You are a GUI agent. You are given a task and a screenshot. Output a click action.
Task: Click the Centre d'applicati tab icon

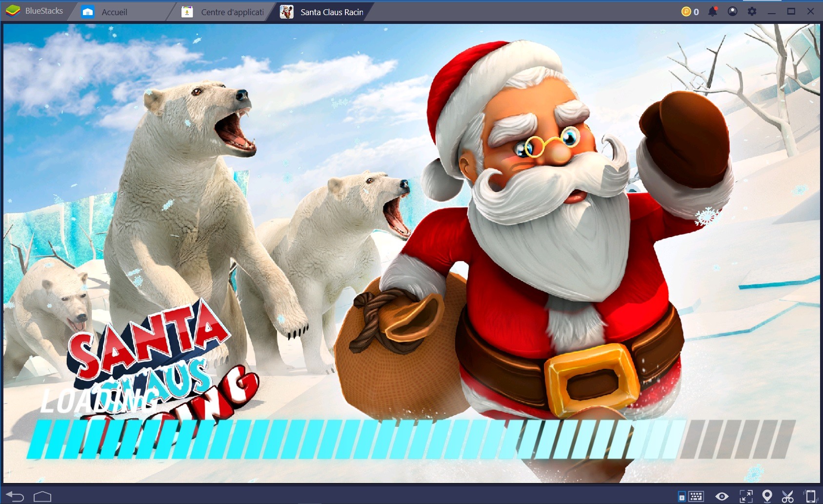pos(187,12)
